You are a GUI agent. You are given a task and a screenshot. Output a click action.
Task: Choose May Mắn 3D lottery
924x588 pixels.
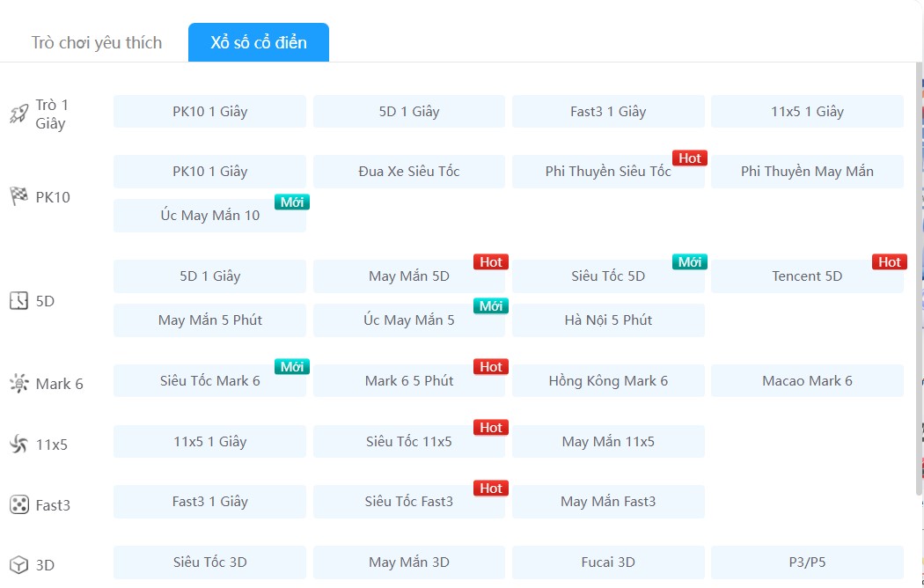pos(409,562)
